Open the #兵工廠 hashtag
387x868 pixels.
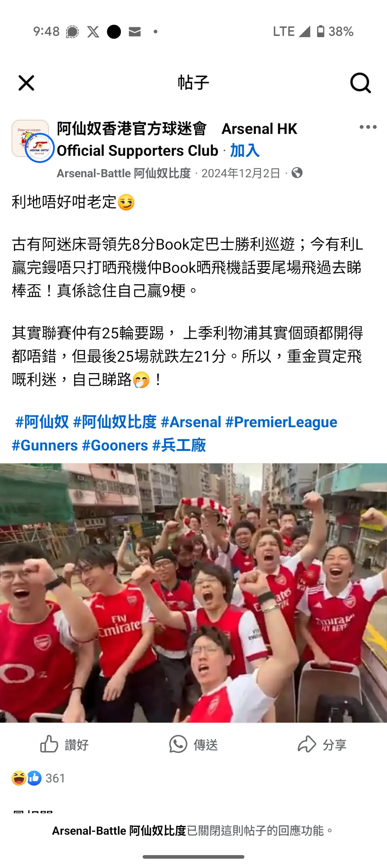tap(179, 445)
